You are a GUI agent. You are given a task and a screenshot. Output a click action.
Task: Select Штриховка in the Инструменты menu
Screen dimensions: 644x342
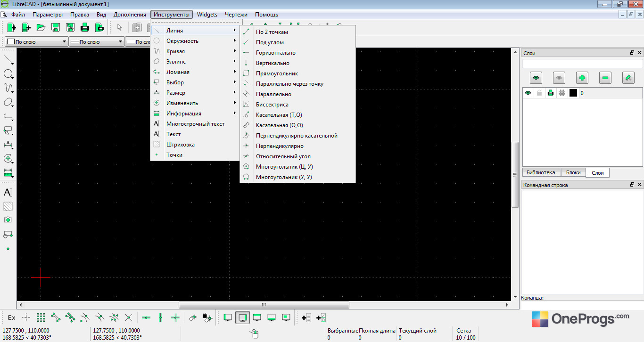(195, 145)
